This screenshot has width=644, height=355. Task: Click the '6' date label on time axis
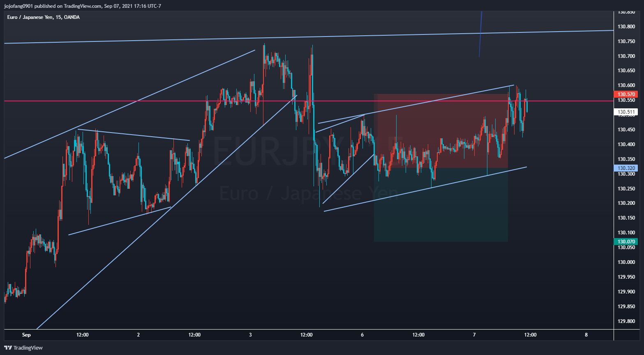coord(362,335)
